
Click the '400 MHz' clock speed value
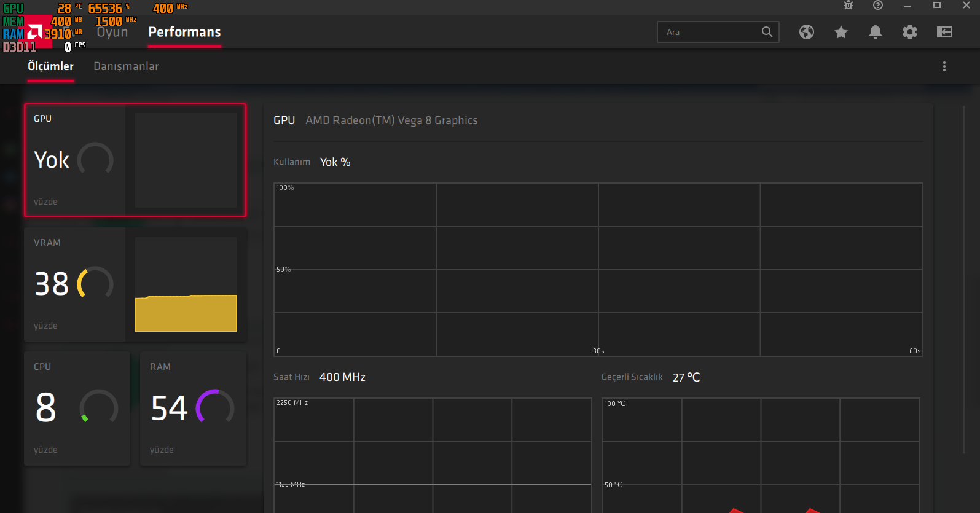[342, 377]
